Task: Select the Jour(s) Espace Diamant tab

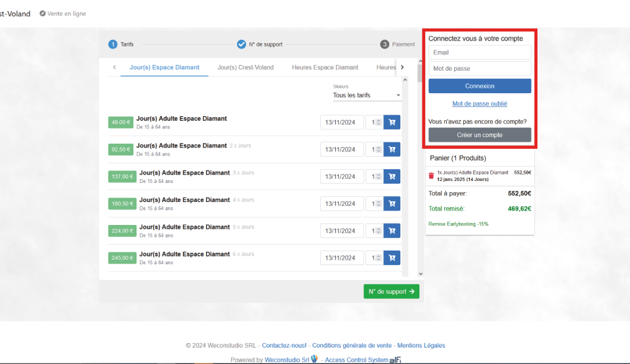Action: point(164,67)
